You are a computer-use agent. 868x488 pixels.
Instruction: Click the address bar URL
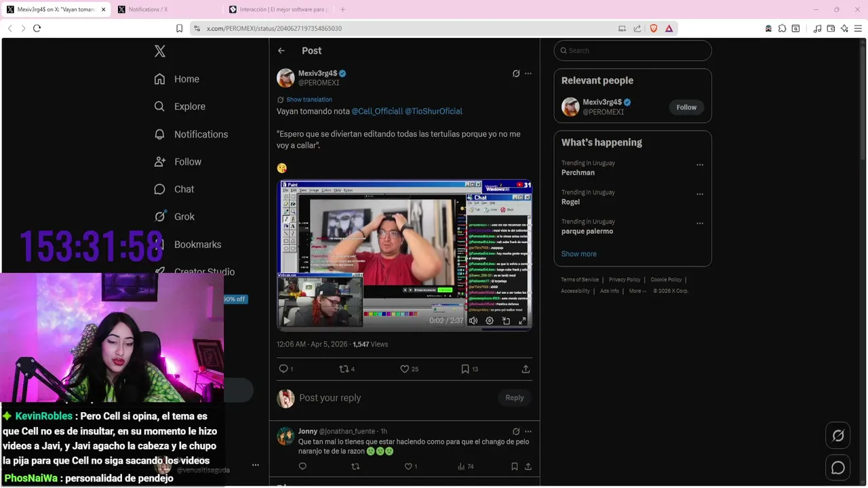click(x=274, y=28)
